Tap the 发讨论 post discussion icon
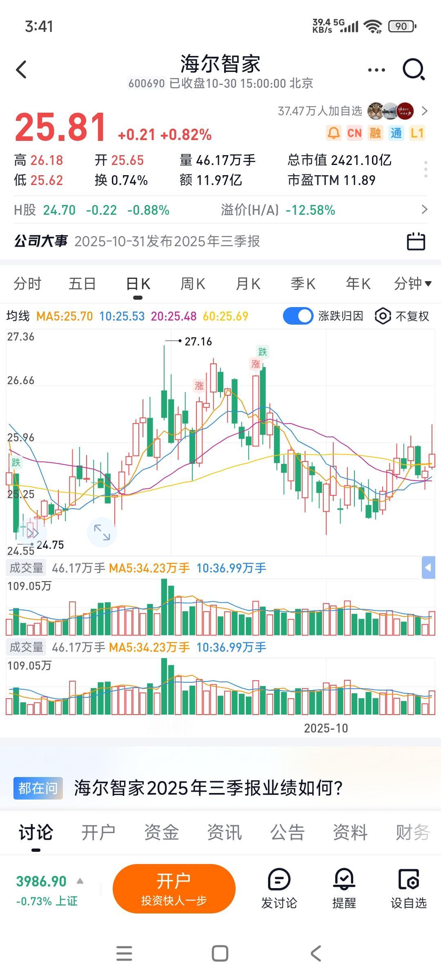The height and width of the screenshot is (980, 441). click(x=279, y=880)
